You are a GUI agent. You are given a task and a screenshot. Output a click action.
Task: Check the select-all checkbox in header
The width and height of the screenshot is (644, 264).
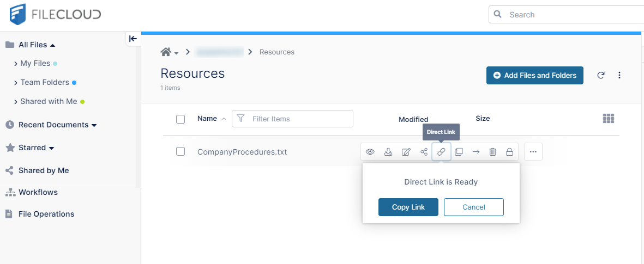click(180, 119)
